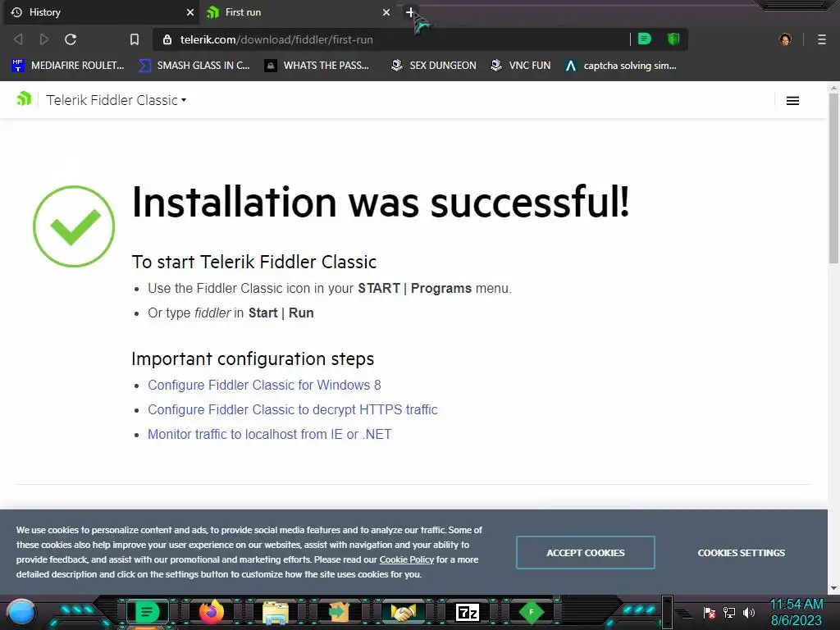Image resolution: width=840 pixels, height=630 pixels.
Task: Click Action Center flag tray icon
Action: [x=710, y=612]
